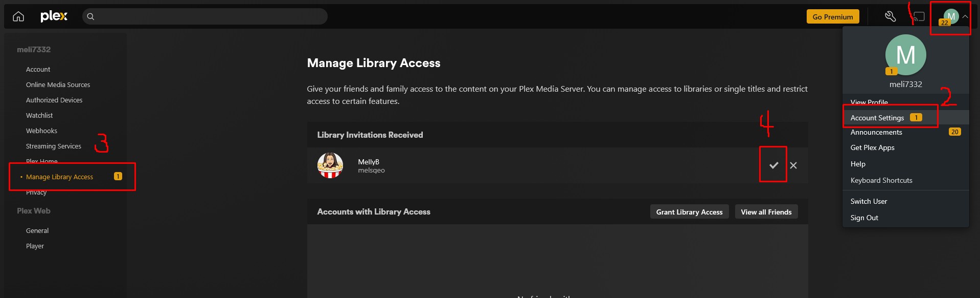Click the MellyB name text

coord(369,161)
